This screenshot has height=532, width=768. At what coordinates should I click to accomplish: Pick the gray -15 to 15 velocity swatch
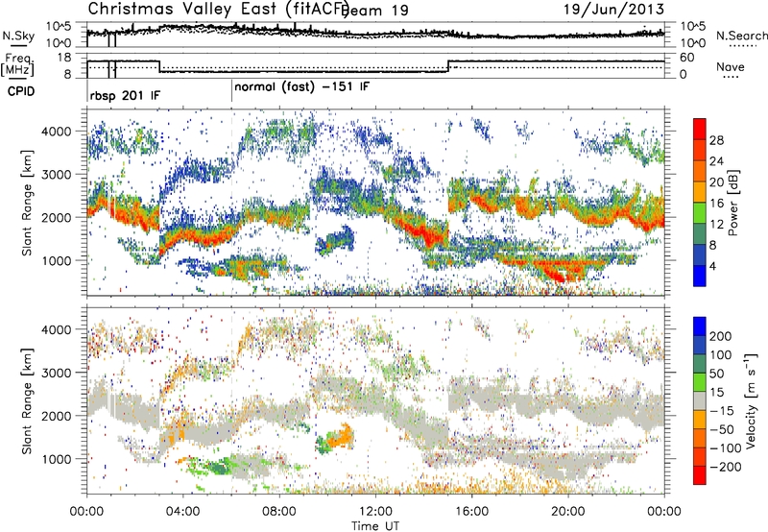(x=700, y=400)
